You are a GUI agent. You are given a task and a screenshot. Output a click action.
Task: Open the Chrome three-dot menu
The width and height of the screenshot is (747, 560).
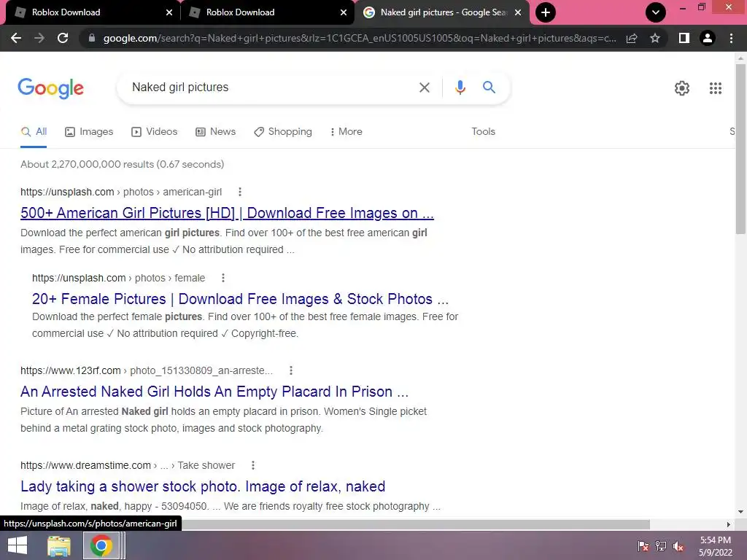pos(731,38)
